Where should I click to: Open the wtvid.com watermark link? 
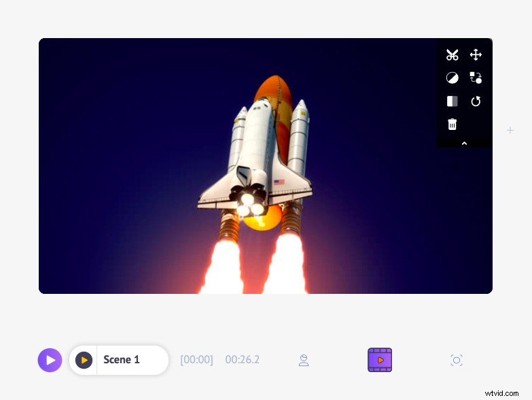501,393
